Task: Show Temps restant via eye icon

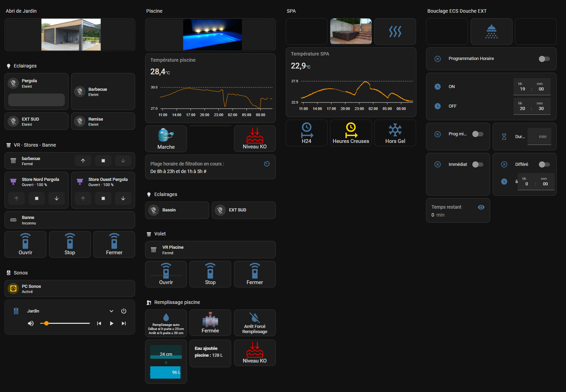Action: pos(481,207)
